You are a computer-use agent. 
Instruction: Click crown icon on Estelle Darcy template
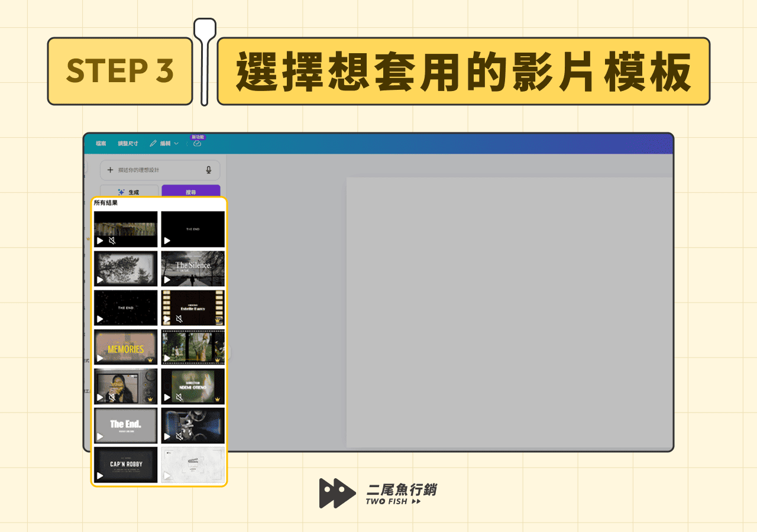(x=218, y=320)
